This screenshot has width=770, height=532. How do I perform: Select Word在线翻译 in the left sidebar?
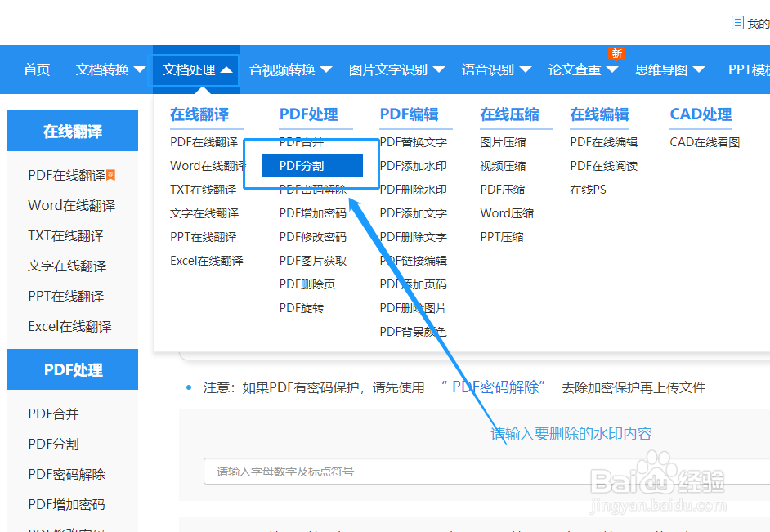(x=73, y=205)
